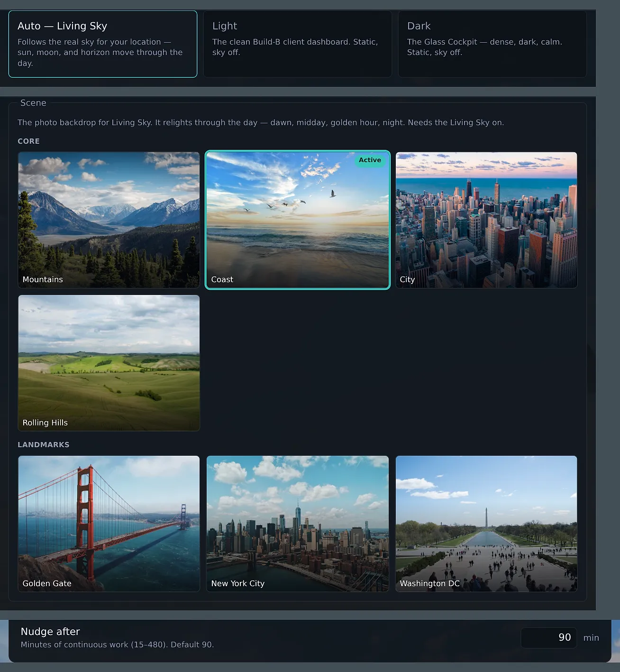Pick the Golden Gate landmark scene
620x672 pixels.
coord(109,524)
